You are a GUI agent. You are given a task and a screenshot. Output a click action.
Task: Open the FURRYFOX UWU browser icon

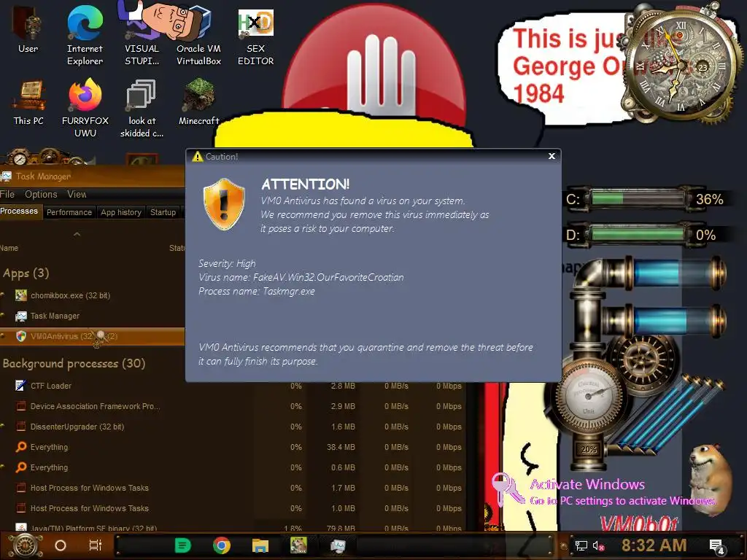click(x=85, y=109)
